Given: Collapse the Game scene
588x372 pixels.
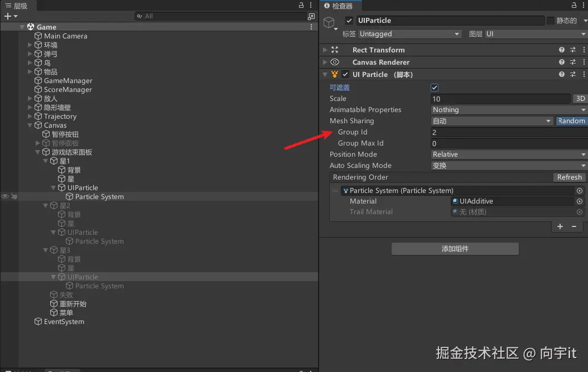Looking at the screenshot, I should [22, 27].
